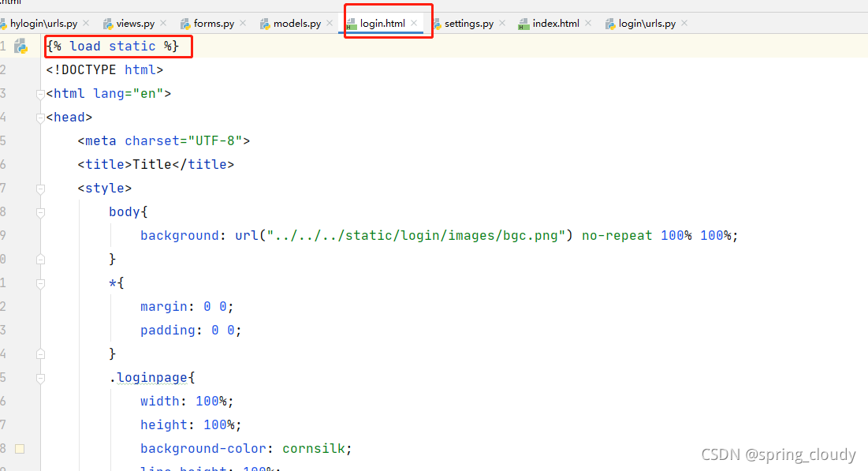Close the views.py tab
This screenshot has height=471, width=868.
163,23
